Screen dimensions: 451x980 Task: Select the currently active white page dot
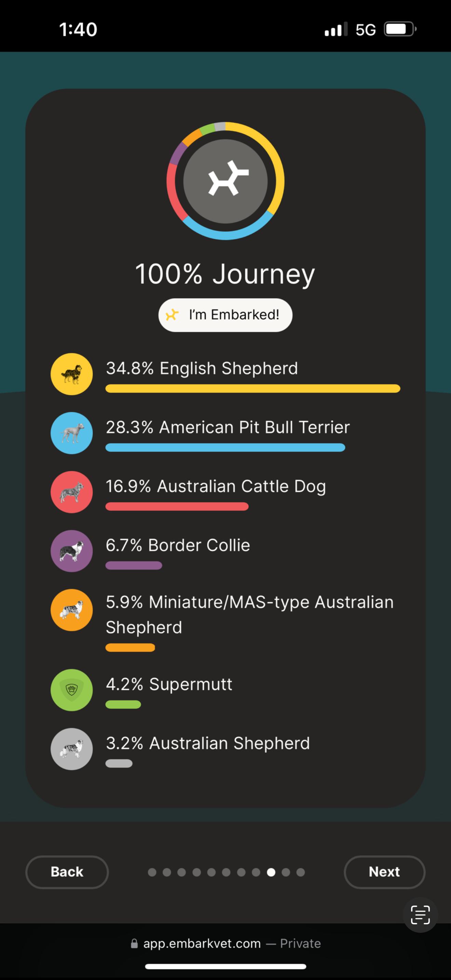(x=271, y=872)
